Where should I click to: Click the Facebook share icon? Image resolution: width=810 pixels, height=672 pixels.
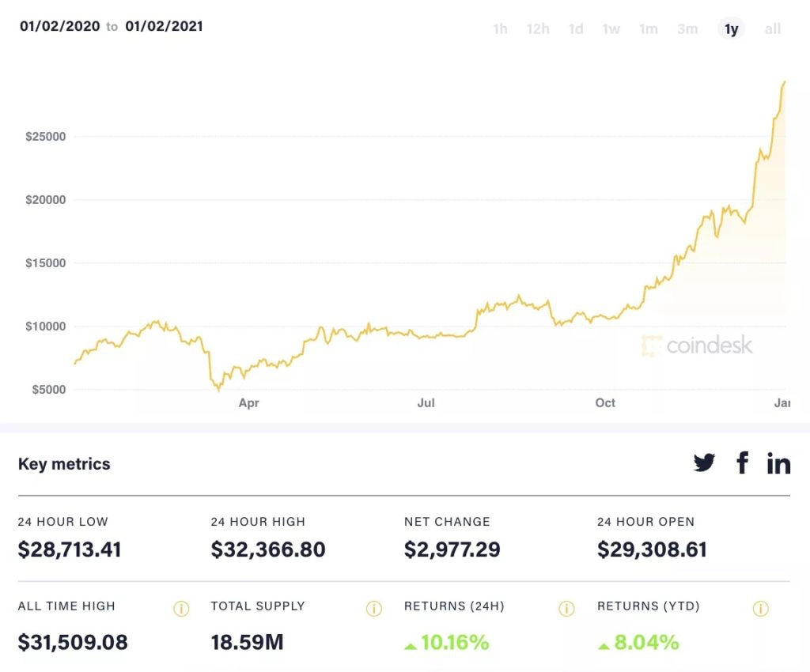pos(742,463)
